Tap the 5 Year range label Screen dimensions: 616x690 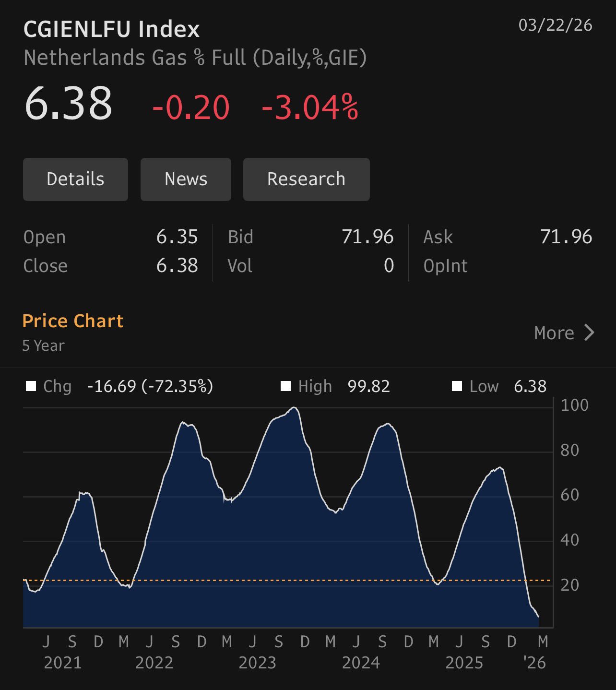(43, 345)
